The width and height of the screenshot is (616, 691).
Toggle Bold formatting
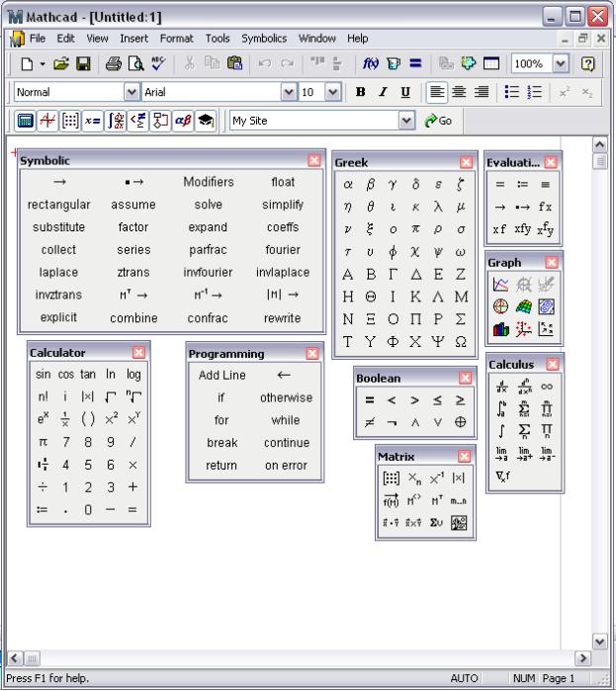tap(361, 92)
